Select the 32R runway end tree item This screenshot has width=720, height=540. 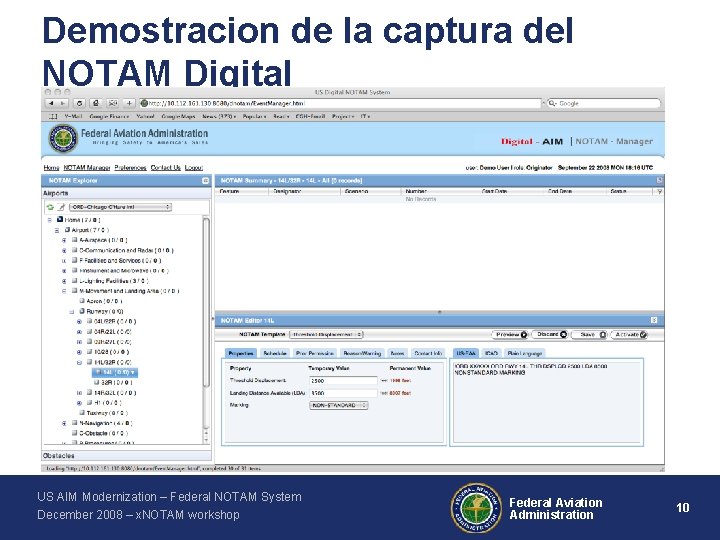(113, 382)
